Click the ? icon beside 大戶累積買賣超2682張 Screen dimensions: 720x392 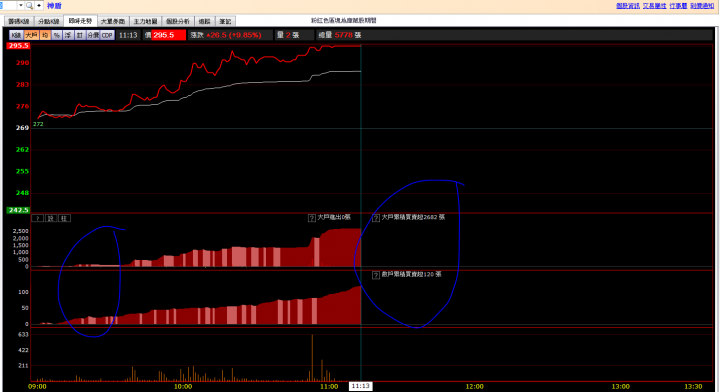(376, 218)
